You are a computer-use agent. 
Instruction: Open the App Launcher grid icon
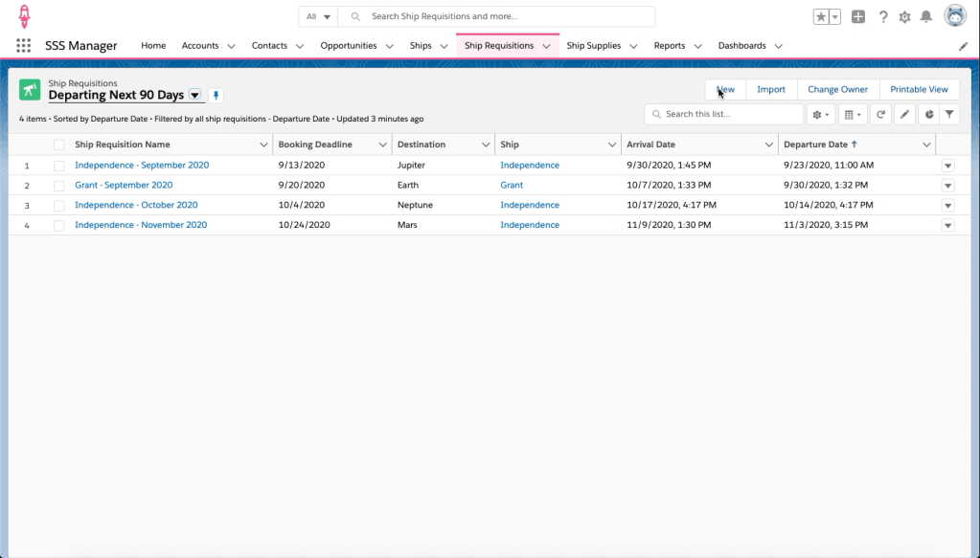coord(24,46)
